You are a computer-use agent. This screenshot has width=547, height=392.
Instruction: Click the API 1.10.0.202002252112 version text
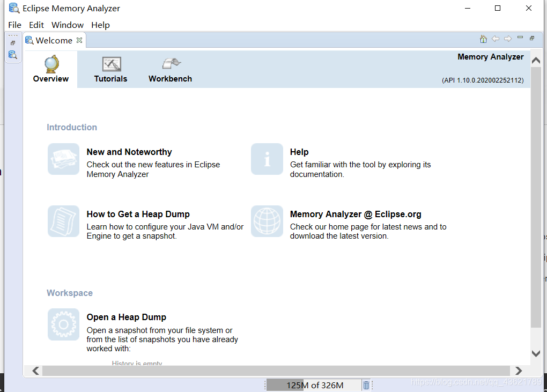pos(483,80)
